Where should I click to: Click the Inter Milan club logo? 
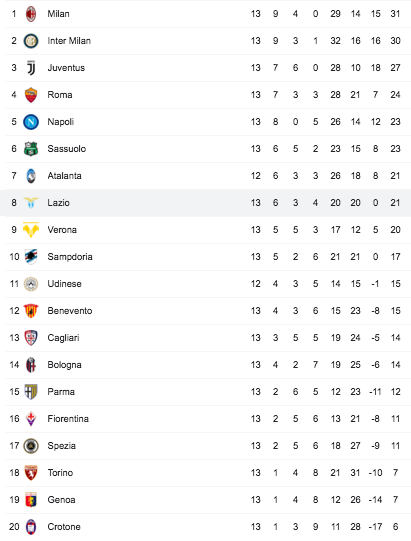click(x=31, y=41)
